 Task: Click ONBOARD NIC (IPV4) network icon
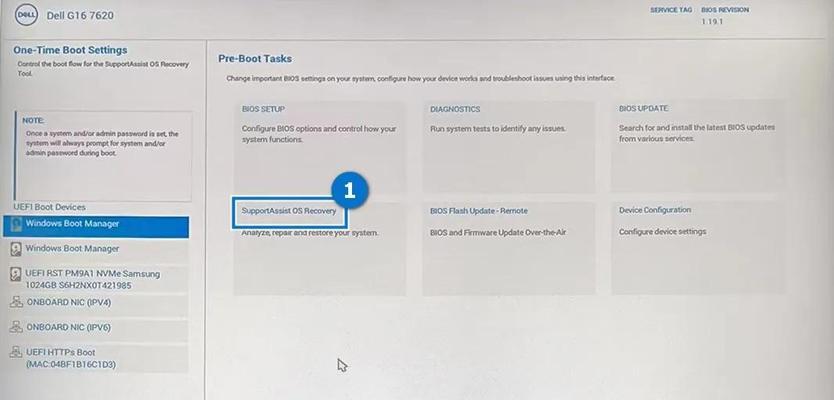[x=16, y=302]
